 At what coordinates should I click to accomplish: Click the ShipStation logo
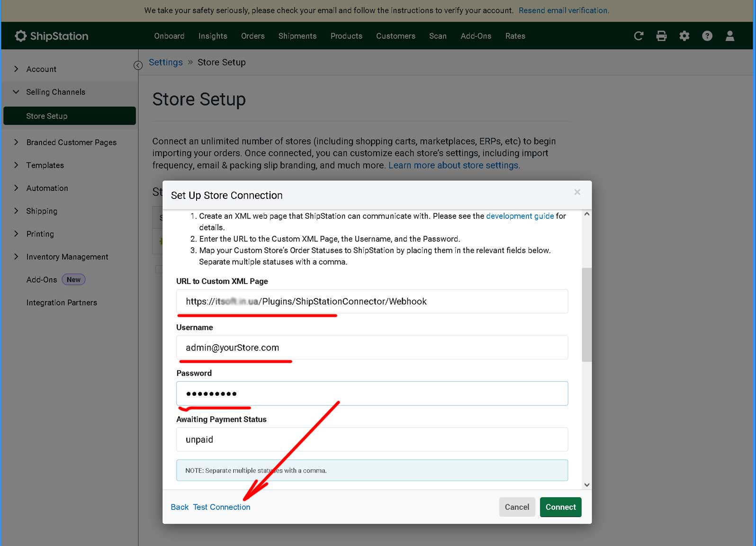click(51, 36)
